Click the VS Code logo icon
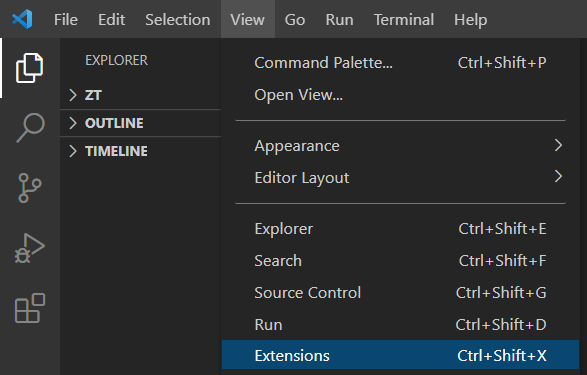587x375 pixels. click(22, 19)
